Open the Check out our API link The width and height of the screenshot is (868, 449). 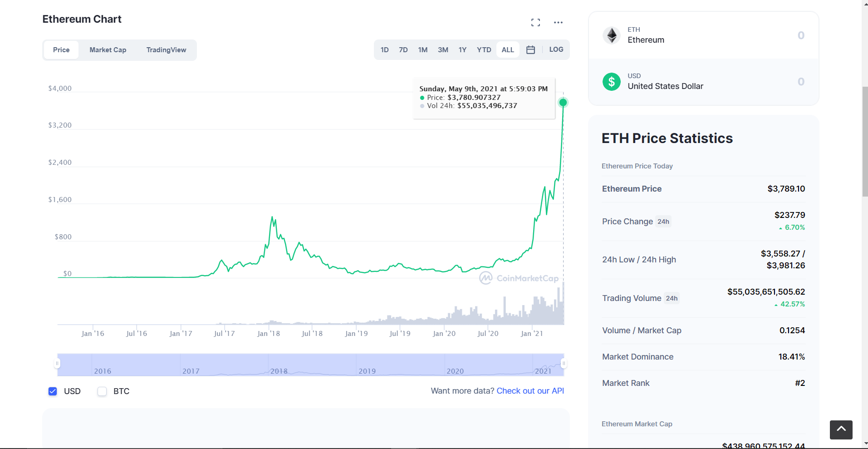pyautogui.click(x=530, y=391)
